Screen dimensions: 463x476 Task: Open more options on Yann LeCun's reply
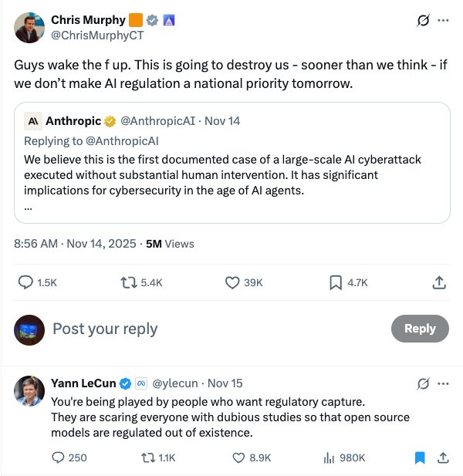(443, 383)
